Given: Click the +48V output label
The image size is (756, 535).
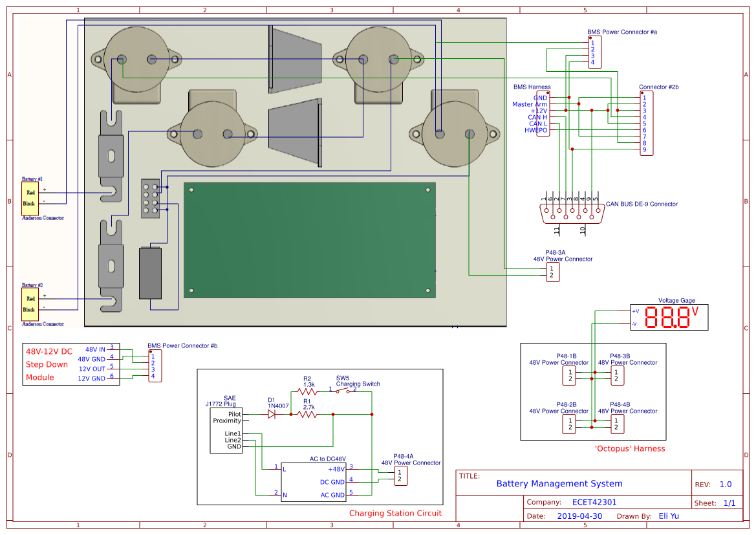Looking at the screenshot, I should (x=336, y=470).
